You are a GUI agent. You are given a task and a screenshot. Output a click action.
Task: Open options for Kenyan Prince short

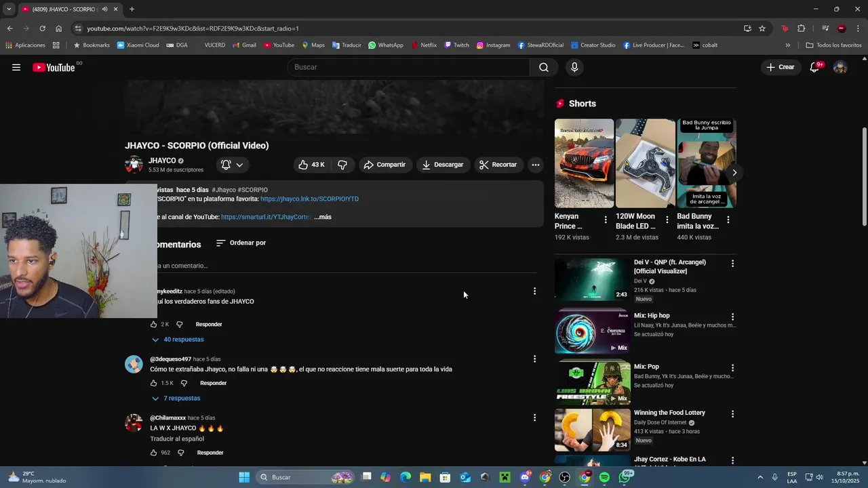pyautogui.click(x=606, y=220)
